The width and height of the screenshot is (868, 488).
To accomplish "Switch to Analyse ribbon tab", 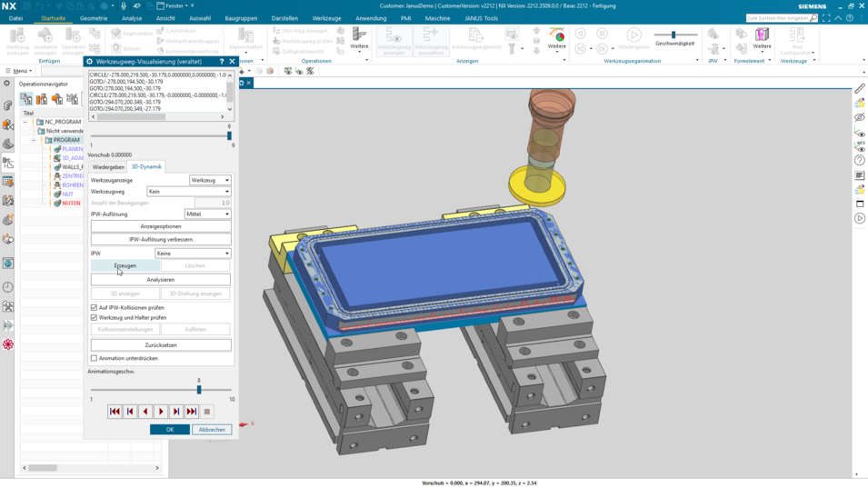I will (x=132, y=18).
